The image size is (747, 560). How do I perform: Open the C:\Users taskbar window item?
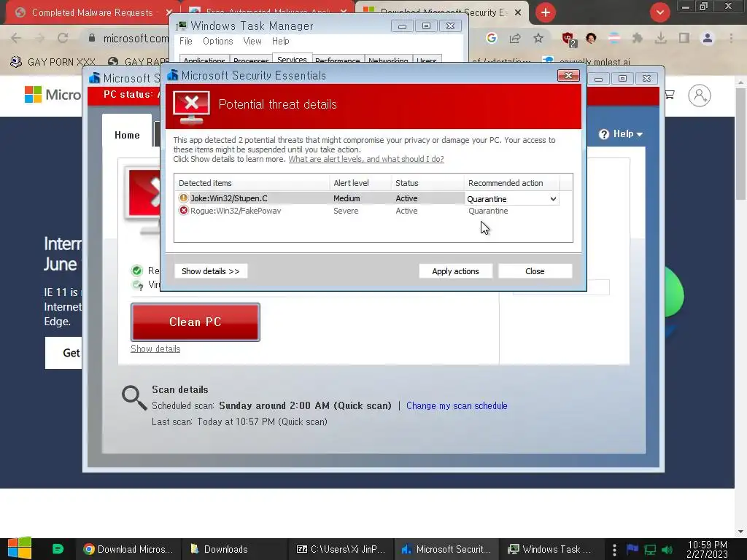point(341,549)
